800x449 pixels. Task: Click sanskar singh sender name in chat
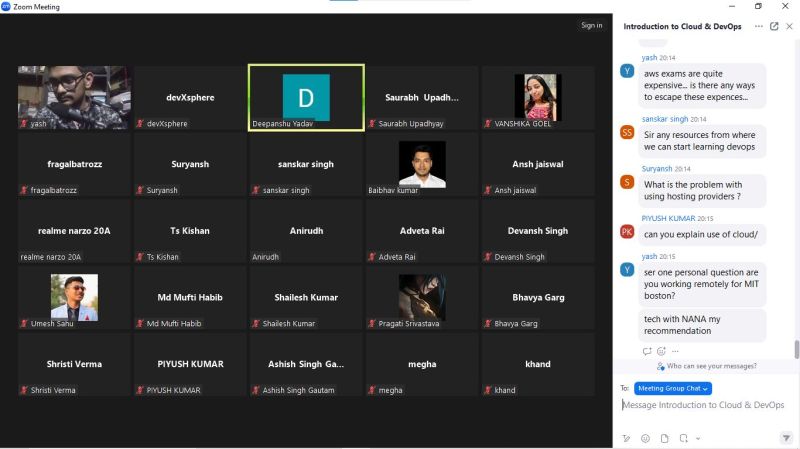[x=665, y=119]
